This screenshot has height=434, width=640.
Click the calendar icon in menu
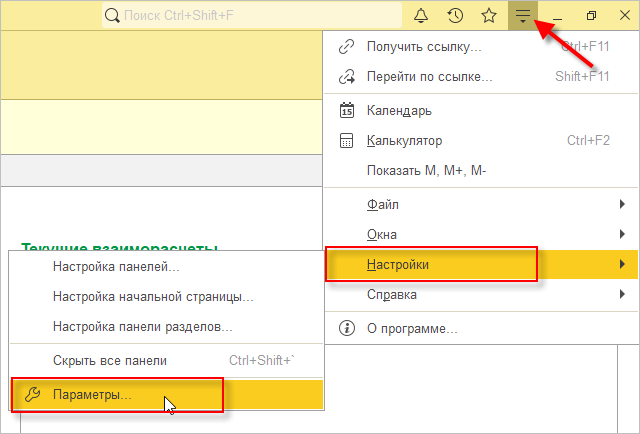click(x=347, y=110)
